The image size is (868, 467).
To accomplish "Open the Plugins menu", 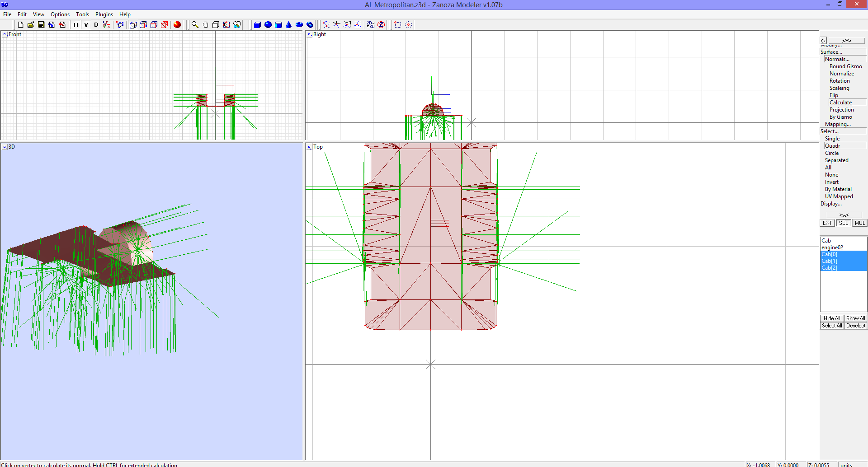I will [104, 14].
